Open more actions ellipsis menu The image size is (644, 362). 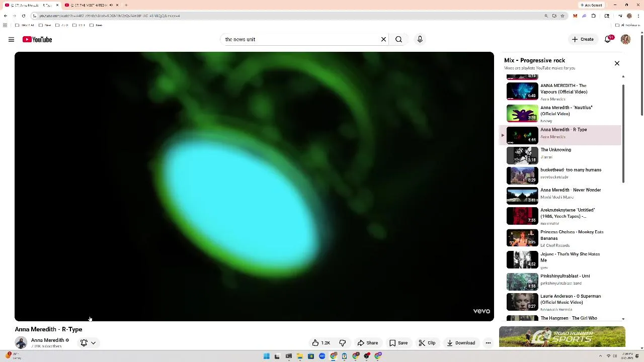pyautogui.click(x=488, y=343)
